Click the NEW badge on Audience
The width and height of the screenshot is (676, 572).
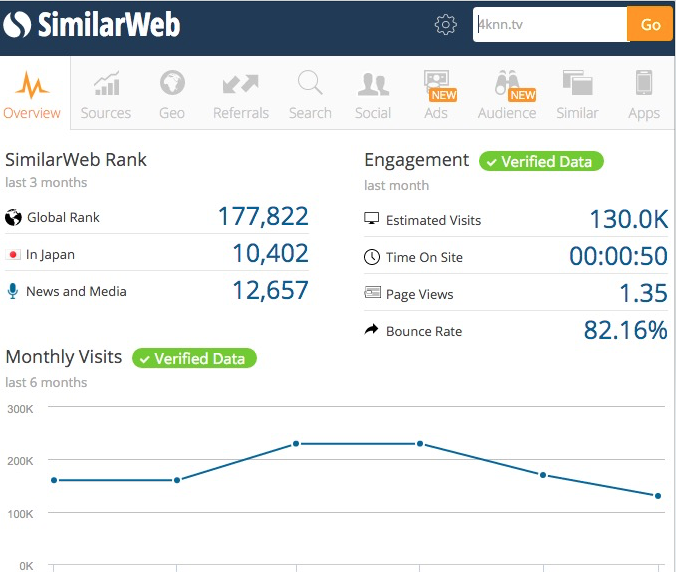coord(522,95)
